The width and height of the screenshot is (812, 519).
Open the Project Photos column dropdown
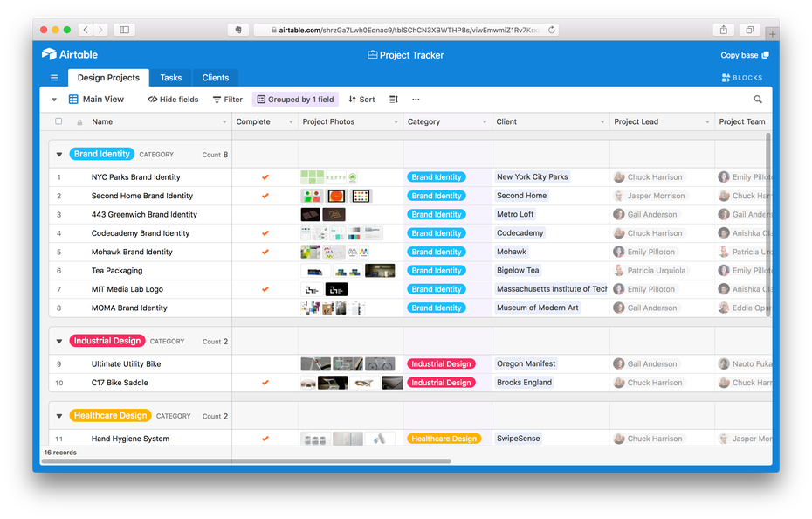(x=396, y=122)
